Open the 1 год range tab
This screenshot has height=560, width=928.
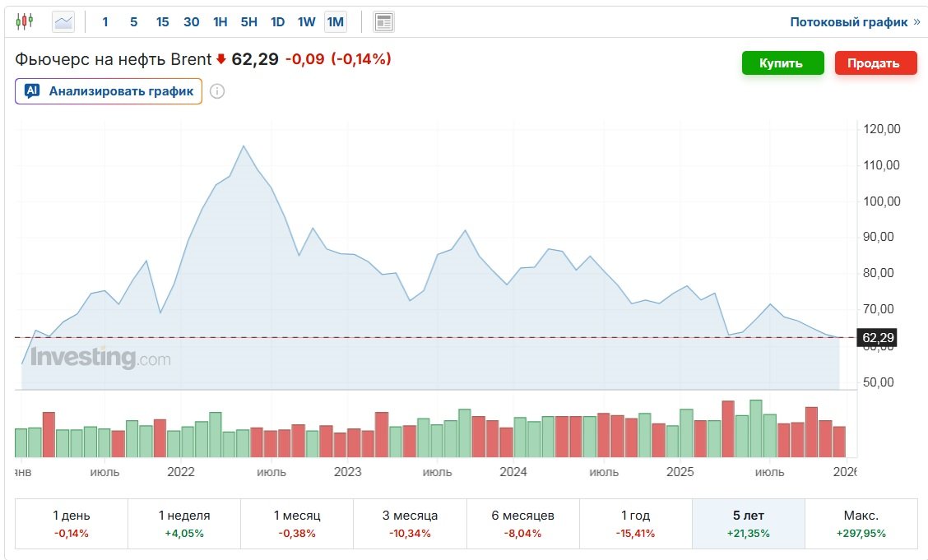pos(635,524)
